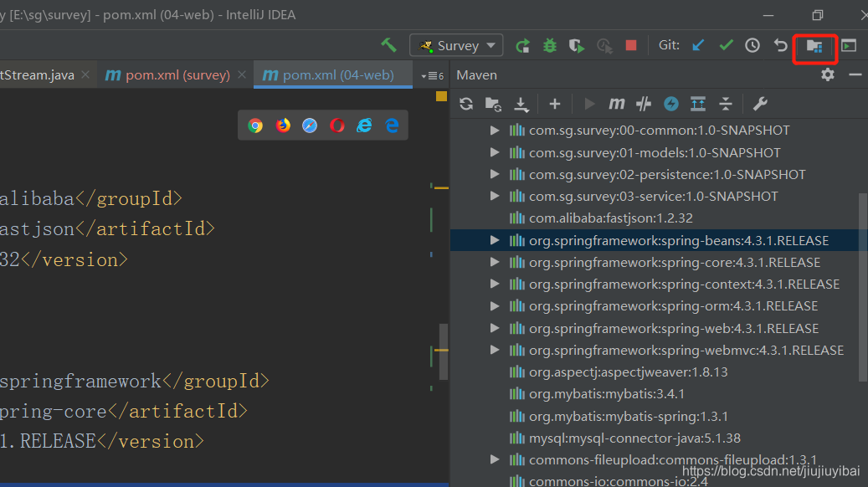Download sources and documentation in Maven panel
This screenshot has height=487, width=868.
(520, 103)
